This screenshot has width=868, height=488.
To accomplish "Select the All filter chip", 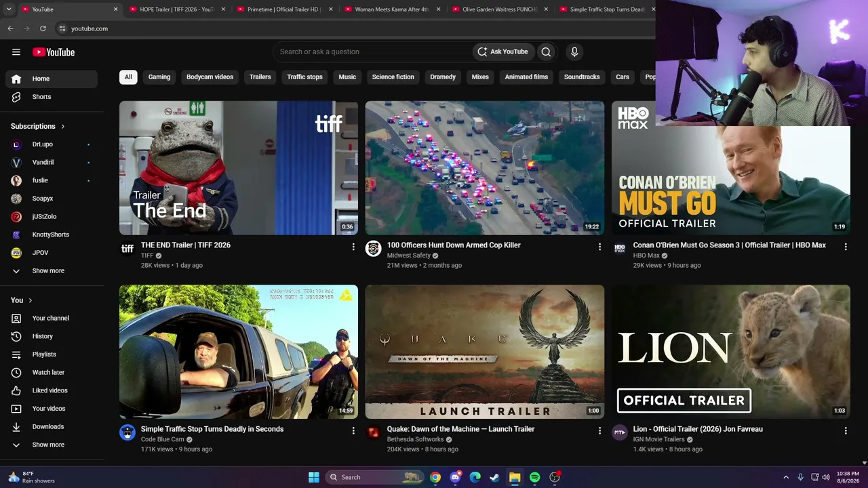I will click(128, 77).
